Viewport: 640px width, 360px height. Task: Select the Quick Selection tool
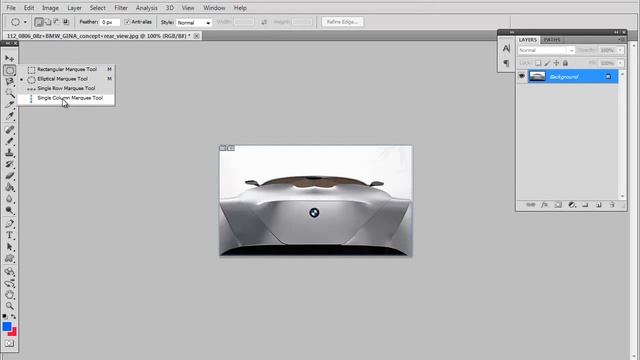[x=9, y=93]
